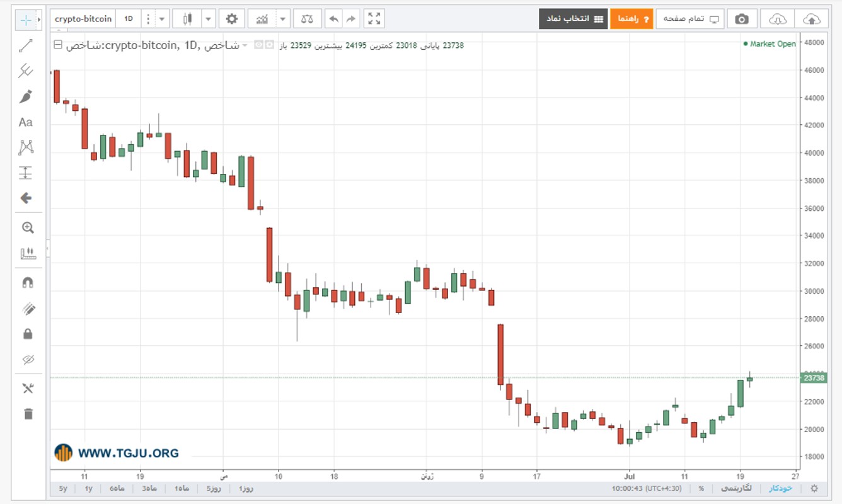This screenshot has height=504, width=842.
Task: Load chart layout from cloud
Action: (x=778, y=19)
